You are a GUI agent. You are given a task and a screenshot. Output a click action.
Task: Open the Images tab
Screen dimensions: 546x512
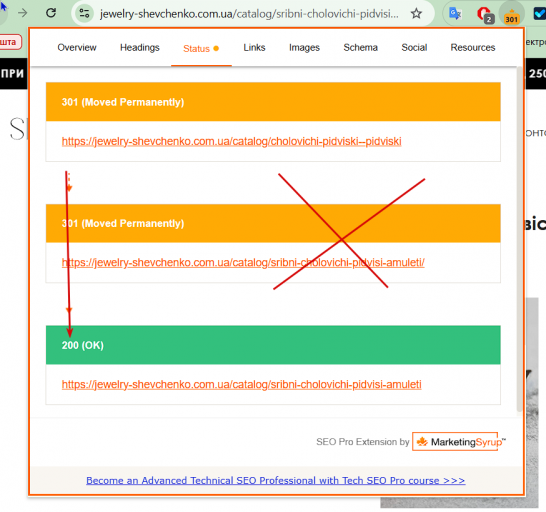[304, 47]
